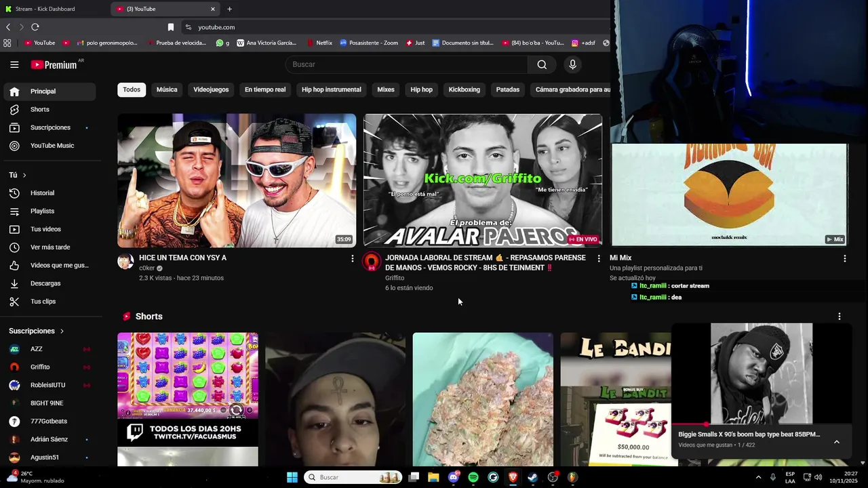Open options menu for Mi Mix
Image resolution: width=868 pixels, height=488 pixels.
point(844,259)
